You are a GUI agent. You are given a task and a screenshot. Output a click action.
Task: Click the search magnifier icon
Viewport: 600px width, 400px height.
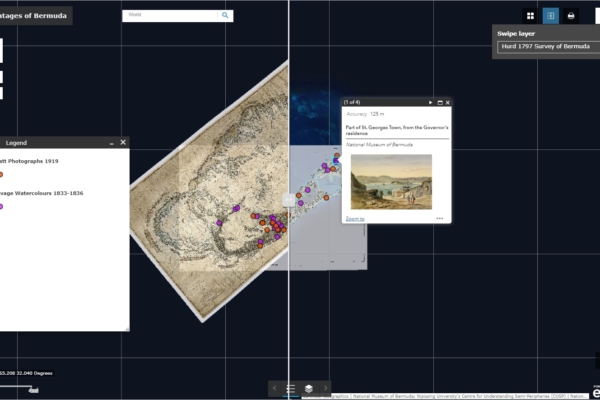pyautogui.click(x=226, y=15)
